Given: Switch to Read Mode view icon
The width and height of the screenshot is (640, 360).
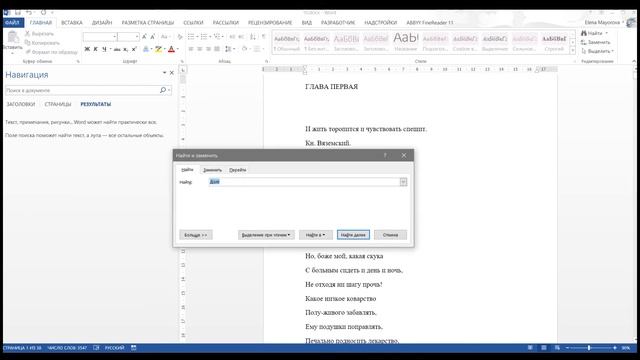Looking at the screenshot, I should (x=530, y=348).
